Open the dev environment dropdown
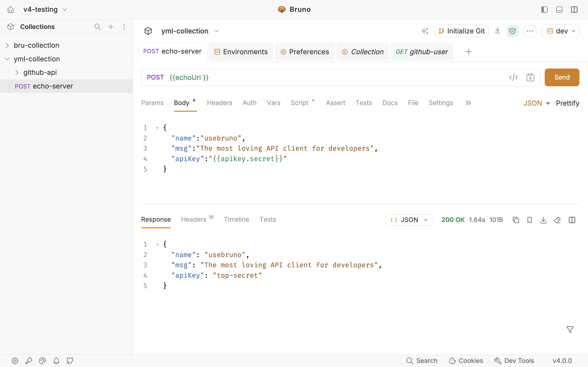 pyautogui.click(x=560, y=31)
